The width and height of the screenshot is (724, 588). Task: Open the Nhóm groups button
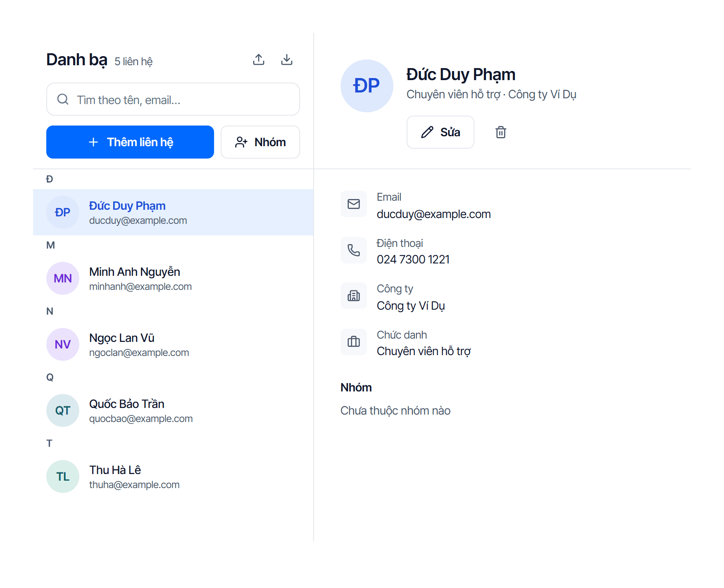(x=260, y=142)
